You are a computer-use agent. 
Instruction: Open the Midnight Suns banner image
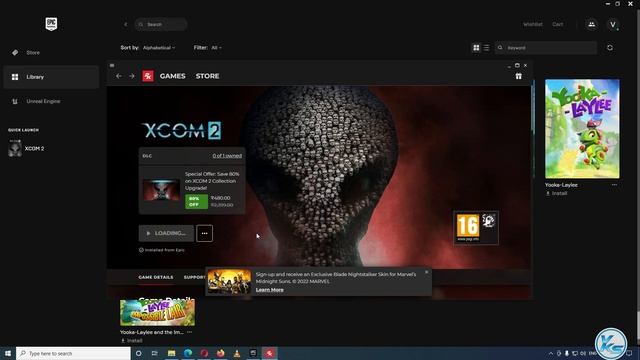click(x=229, y=281)
